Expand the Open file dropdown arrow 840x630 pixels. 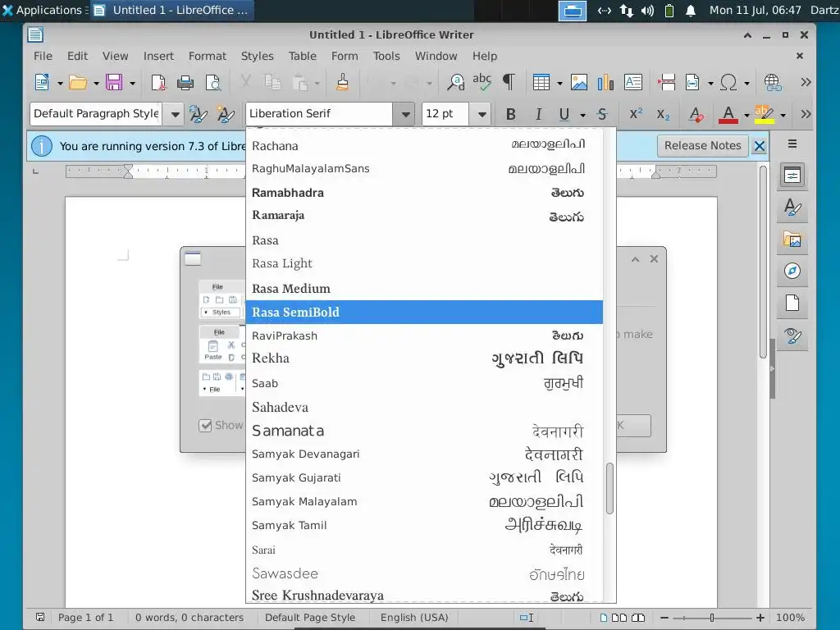(97, 83)
